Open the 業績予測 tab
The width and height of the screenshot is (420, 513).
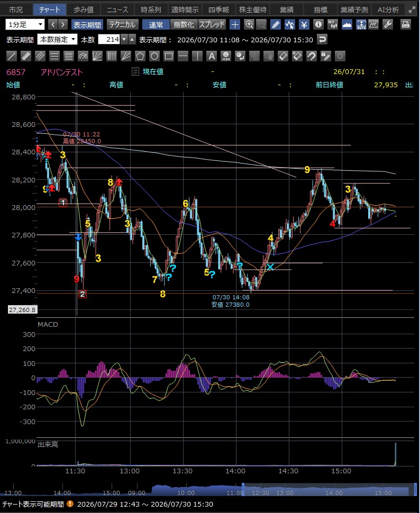(x=354, y=10)
